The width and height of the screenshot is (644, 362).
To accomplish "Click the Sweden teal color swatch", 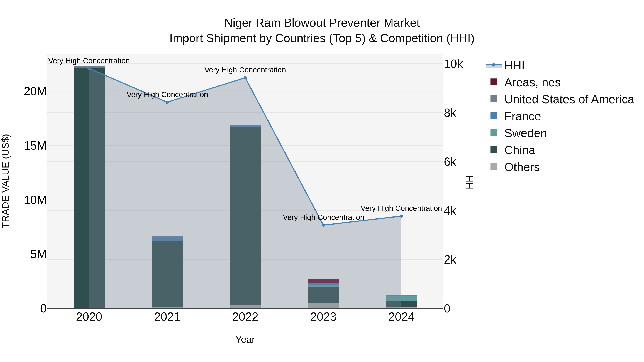I will (494, 133).
